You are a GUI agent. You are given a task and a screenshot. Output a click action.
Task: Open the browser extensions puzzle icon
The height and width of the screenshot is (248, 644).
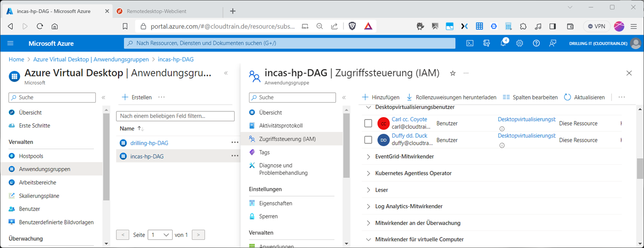[x=523, y=26]
